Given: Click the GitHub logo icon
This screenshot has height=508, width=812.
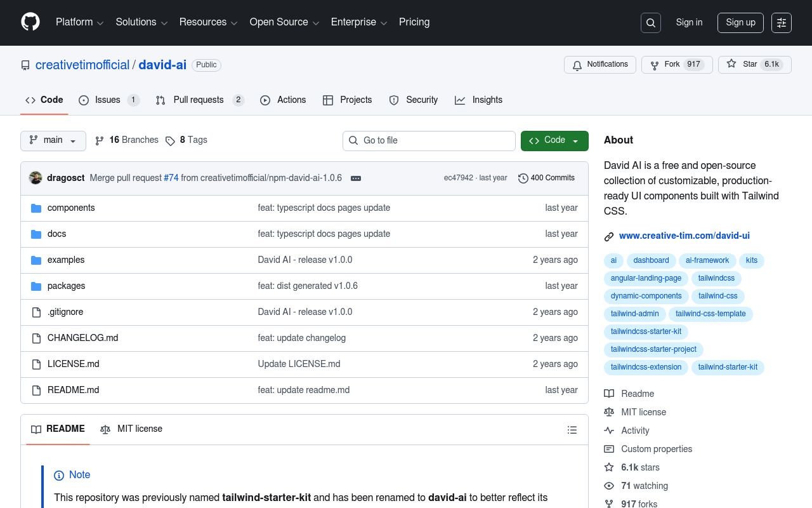Looking at the screenshot, I should (30, 22).
